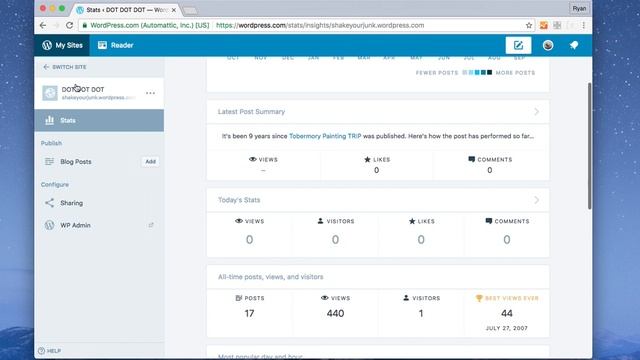This screenshot has height=360, width=640.
Task: Select the Stats browser tab
Action: pyautogui.click(x=127, y=10)
